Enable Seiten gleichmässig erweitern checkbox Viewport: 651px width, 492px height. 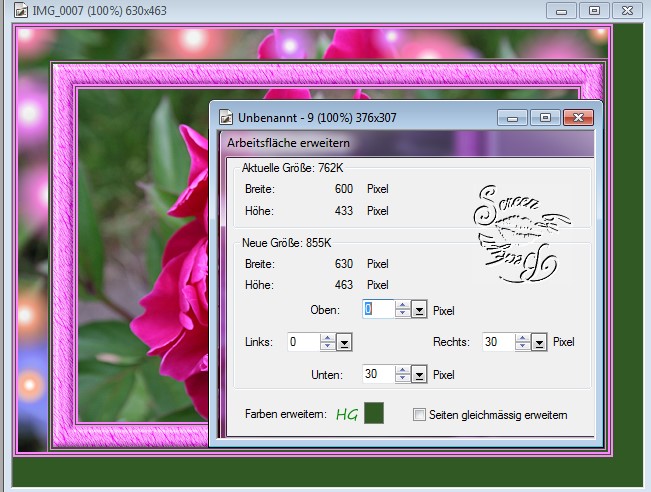pyautogui.click(x=419, y=414)
